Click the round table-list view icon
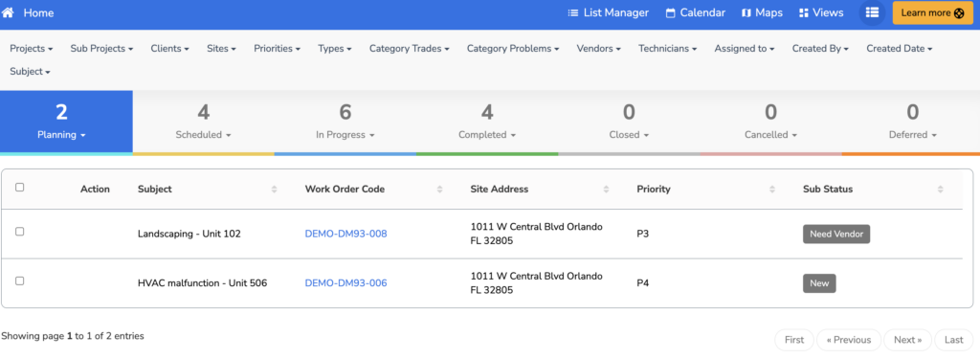 tap(872, 12)
